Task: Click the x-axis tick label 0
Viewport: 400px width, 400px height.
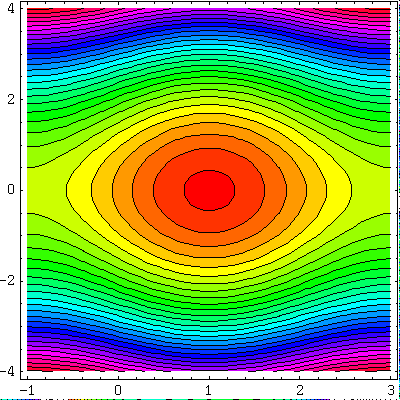Action: point(118,390)
